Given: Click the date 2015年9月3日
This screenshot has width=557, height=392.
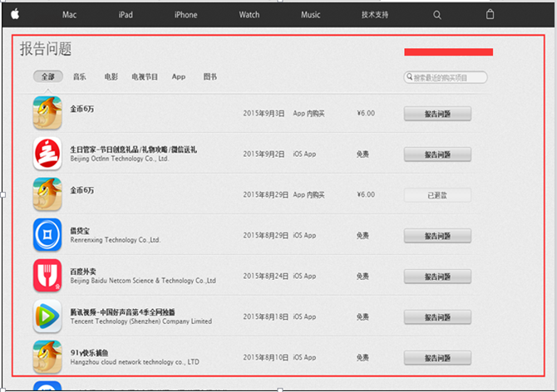Looking at the screenshot, I should pyautogui.click(x=264, y=114).
